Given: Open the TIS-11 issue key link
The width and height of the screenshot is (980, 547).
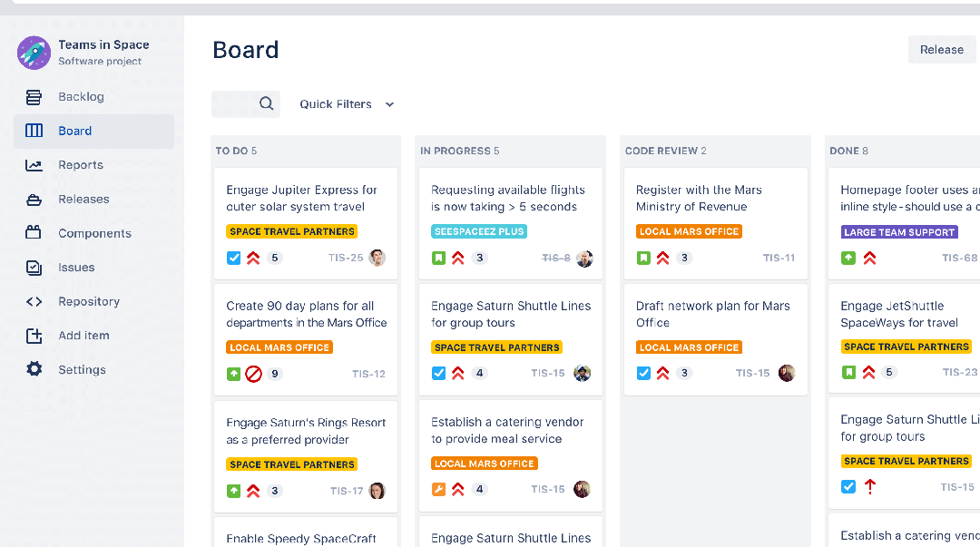Looking at the screenshot, I should point(779,258).
